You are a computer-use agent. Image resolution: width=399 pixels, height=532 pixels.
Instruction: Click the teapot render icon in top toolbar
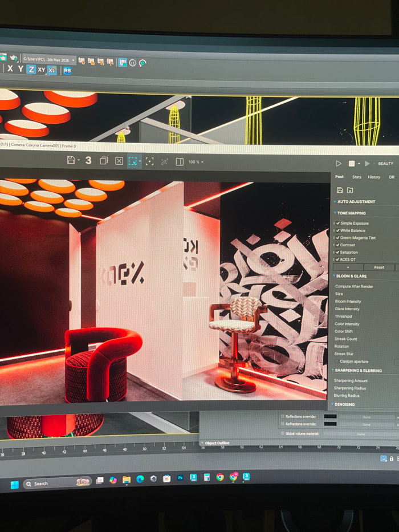click(14, 58)
